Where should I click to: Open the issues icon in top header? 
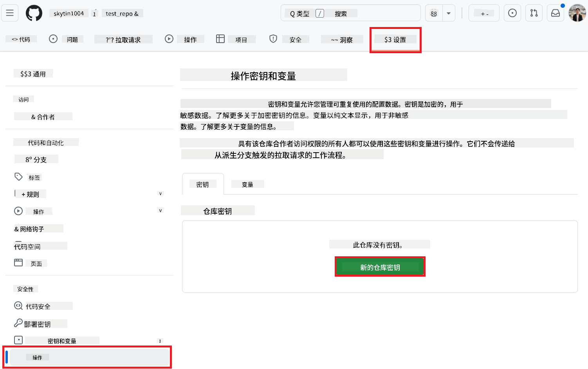(x=512, y=13)
